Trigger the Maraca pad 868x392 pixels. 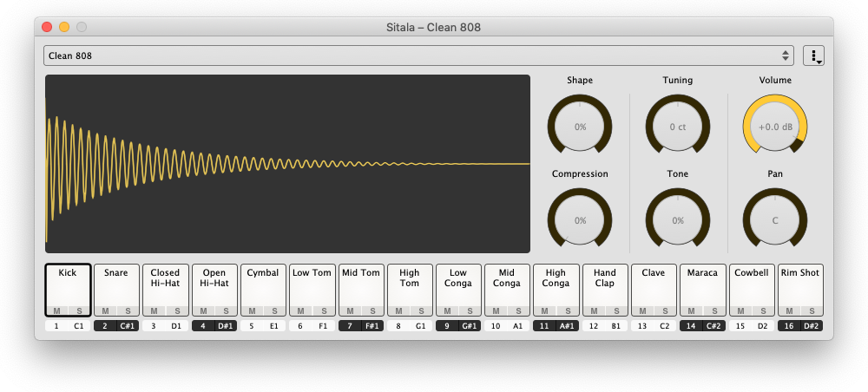click(702, 288)
